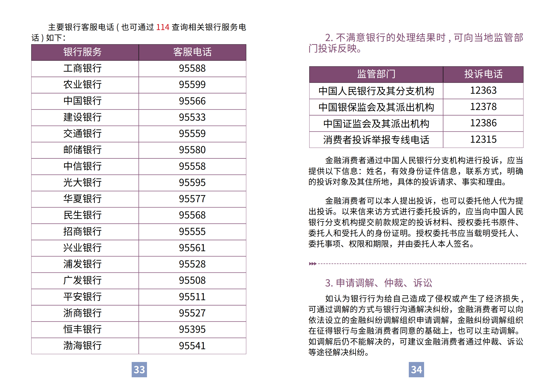This screenshot has height=392, width=555.
Task: Click page number 33 badge
Action: pyautogui.click(x=139, y=369)
